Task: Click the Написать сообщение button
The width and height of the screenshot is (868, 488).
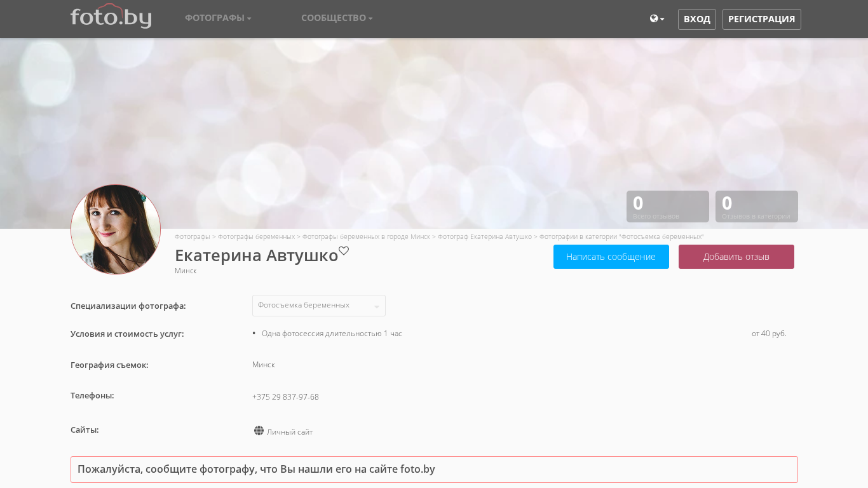Action: pyautogui.click(x=611, y=257)
